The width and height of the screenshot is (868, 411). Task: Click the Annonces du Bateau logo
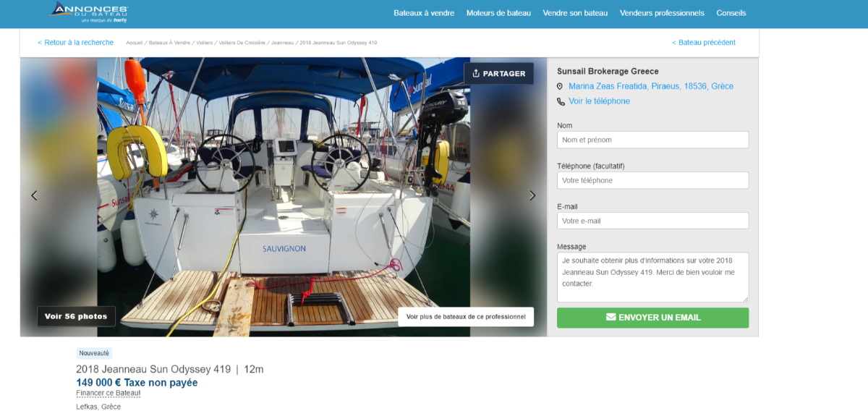click(x=90, y=12)
